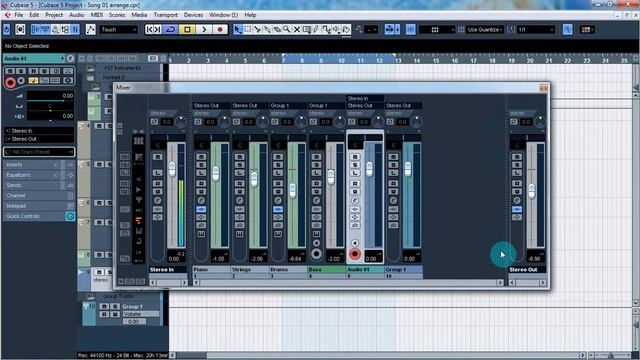Select the Bass channel name label
Screen dimensions: 640x360
pyautogui.click(x=326, y=270)
